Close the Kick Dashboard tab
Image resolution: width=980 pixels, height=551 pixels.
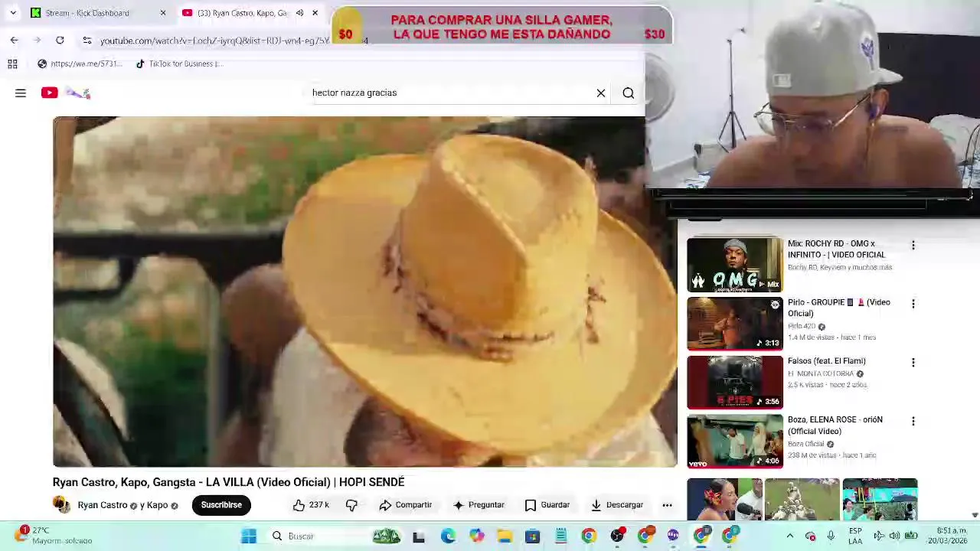pos(162,13)
